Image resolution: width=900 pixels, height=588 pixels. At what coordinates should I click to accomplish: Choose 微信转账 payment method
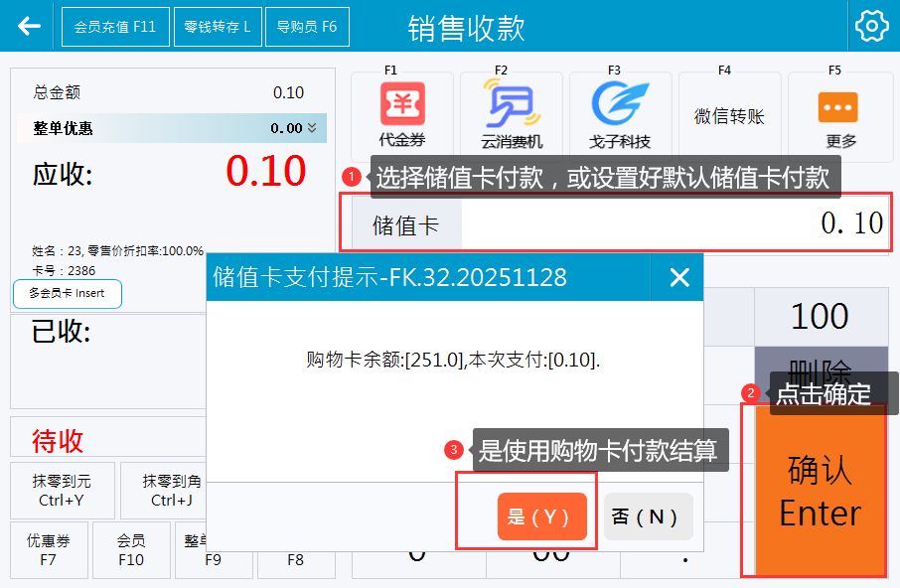pos(729,116)
